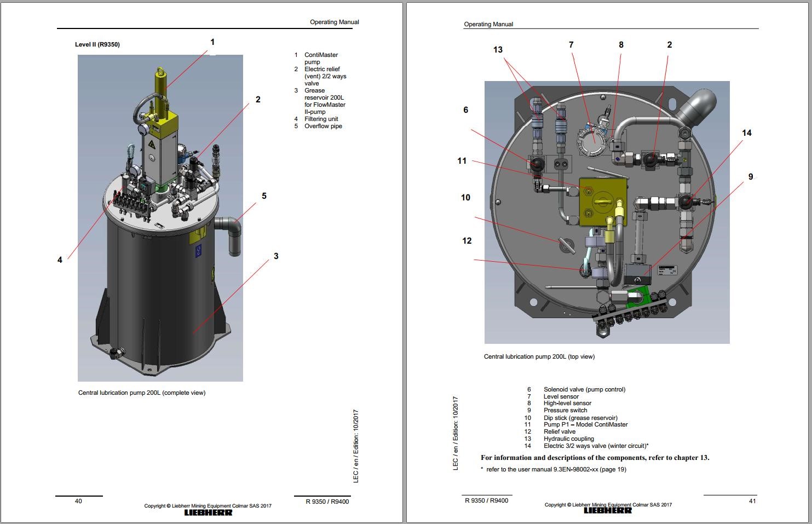Select the solenoid valve marked 6
This screenshot has width=812, height=524.
[537, 164]
